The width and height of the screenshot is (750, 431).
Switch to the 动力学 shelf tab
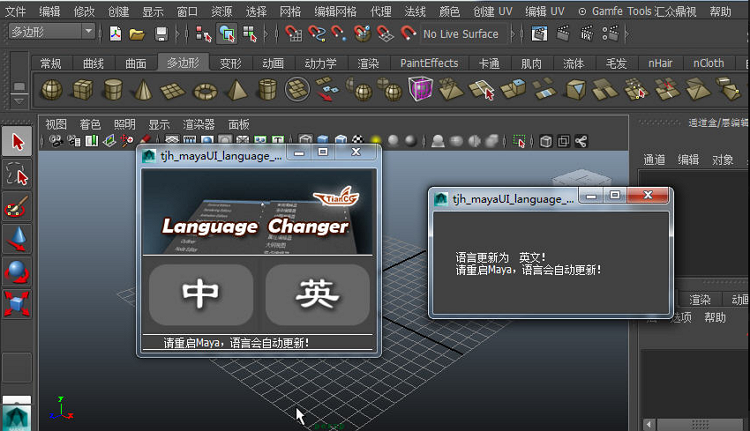point(320,63)
